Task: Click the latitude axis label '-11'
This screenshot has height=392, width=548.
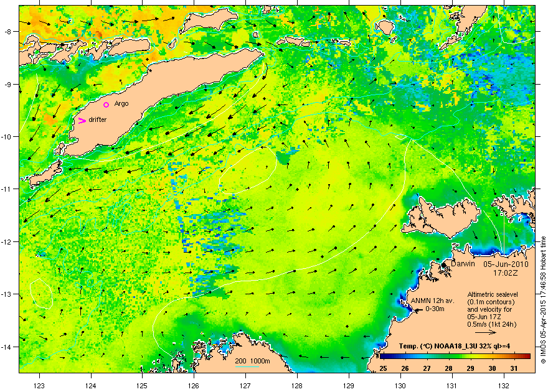Action: pyautogui.click(x=7, y=189)
